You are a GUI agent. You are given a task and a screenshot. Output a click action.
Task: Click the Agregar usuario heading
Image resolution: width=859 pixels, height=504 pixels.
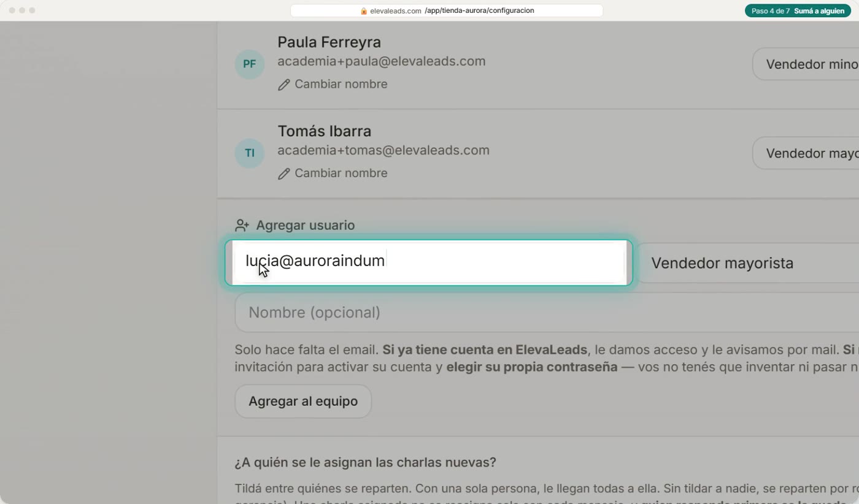pos(305,225)
